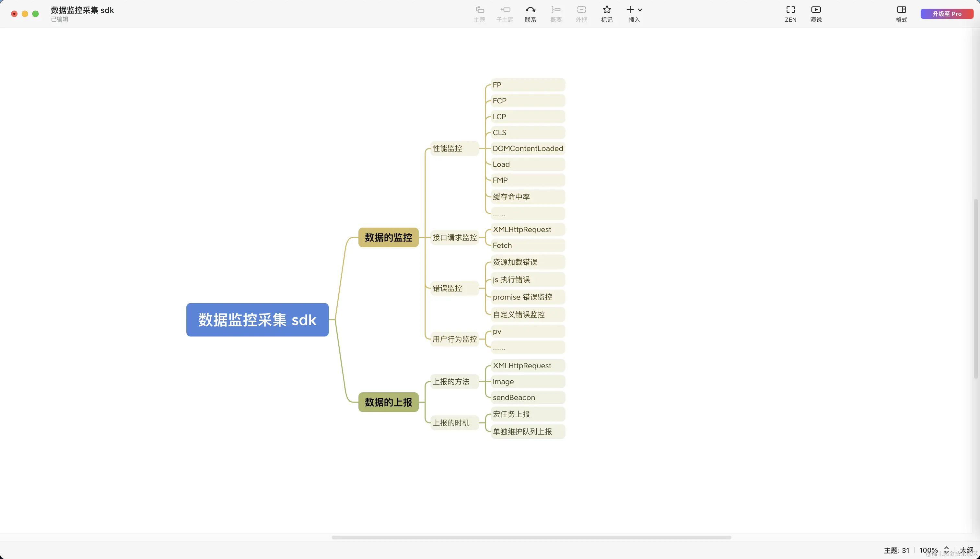
Task: Click Upgrade to Pro (升级至 Pro) button
Action: (x=947, y=14)
